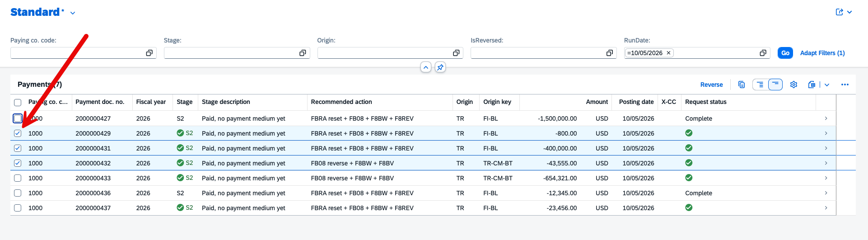Open the export options dropdown arrow
The image size is (868, 240).
(827, 85)
